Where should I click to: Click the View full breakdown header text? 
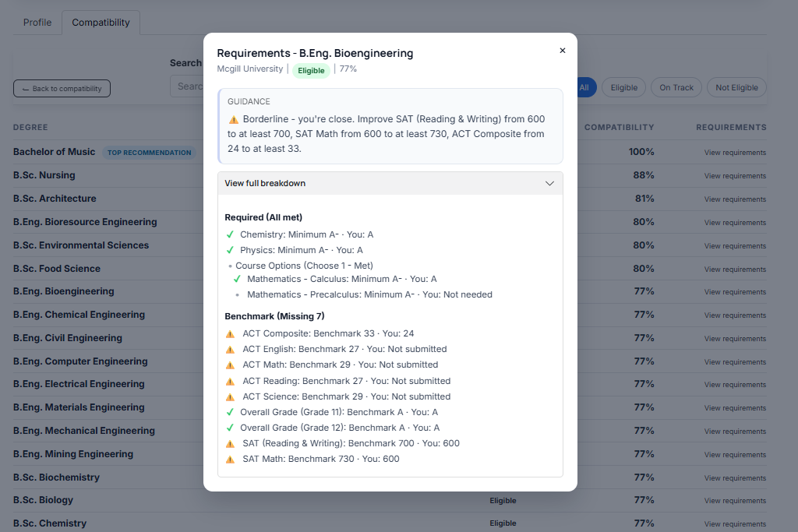(265, 183)
